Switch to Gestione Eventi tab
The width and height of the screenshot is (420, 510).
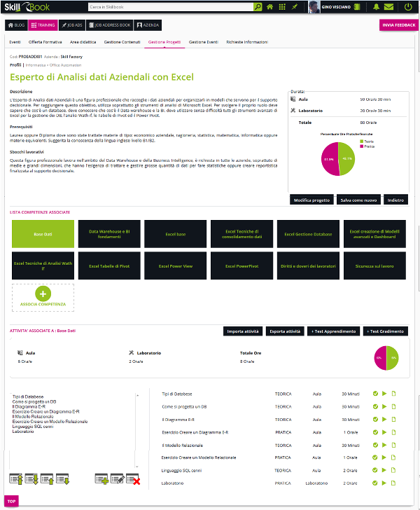[203, 42]
